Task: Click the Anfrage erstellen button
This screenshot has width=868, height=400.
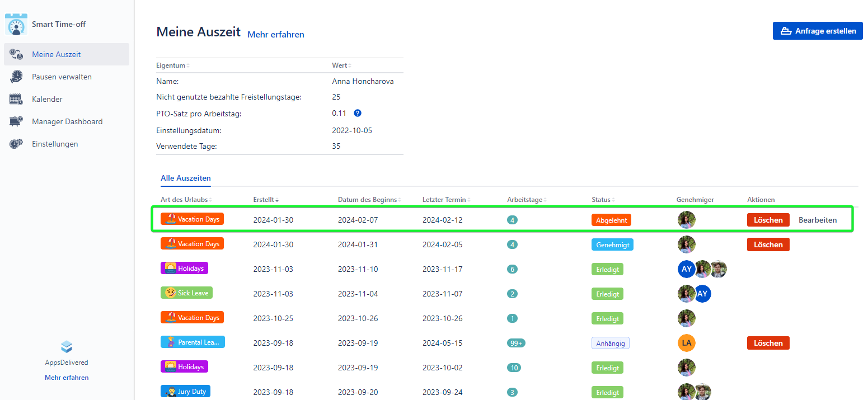Action: (x=818, y=31)
